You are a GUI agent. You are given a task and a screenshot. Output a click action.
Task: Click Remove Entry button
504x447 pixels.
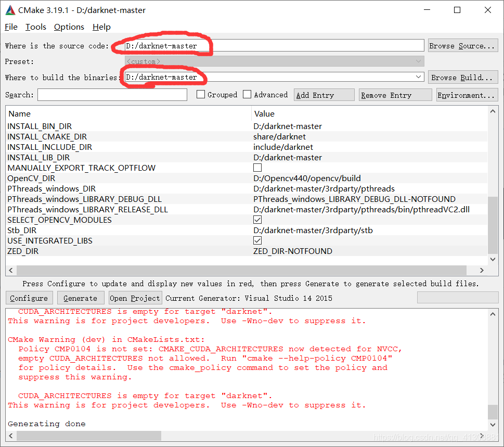[395, 95]
